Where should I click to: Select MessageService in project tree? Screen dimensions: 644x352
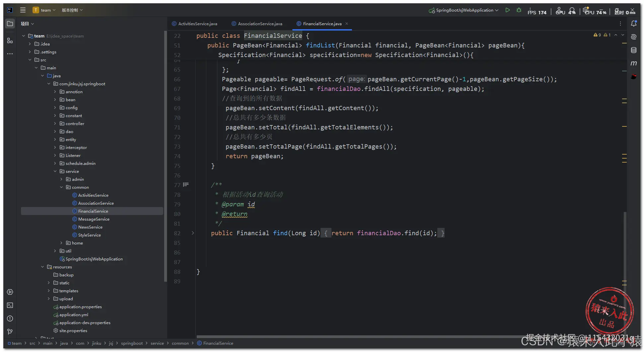coord(94,219)
